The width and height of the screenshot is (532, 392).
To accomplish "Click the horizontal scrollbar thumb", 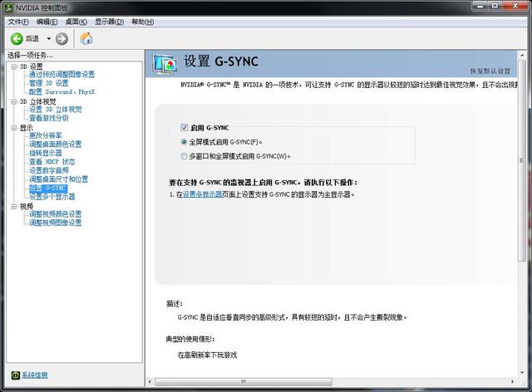I will point(244,382).
